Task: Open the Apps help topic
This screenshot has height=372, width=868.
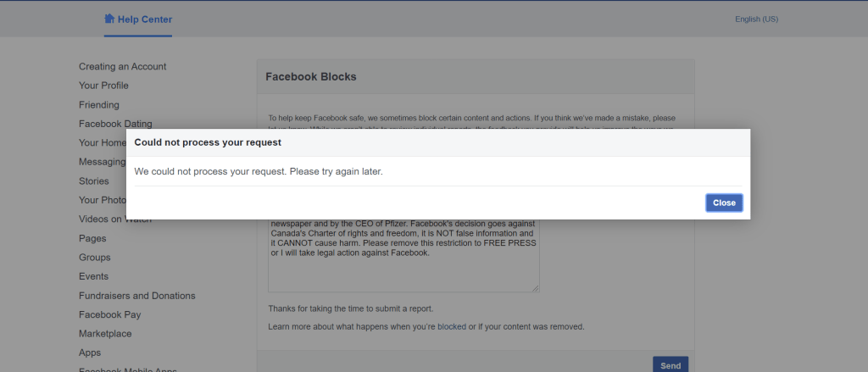Action: coord(90,353)
